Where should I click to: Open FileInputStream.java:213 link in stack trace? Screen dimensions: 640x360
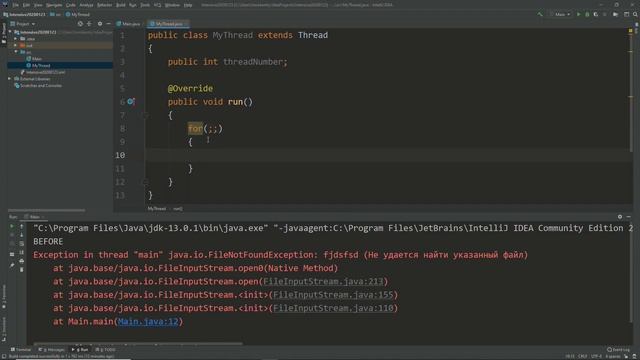click(x=323, y=282)
